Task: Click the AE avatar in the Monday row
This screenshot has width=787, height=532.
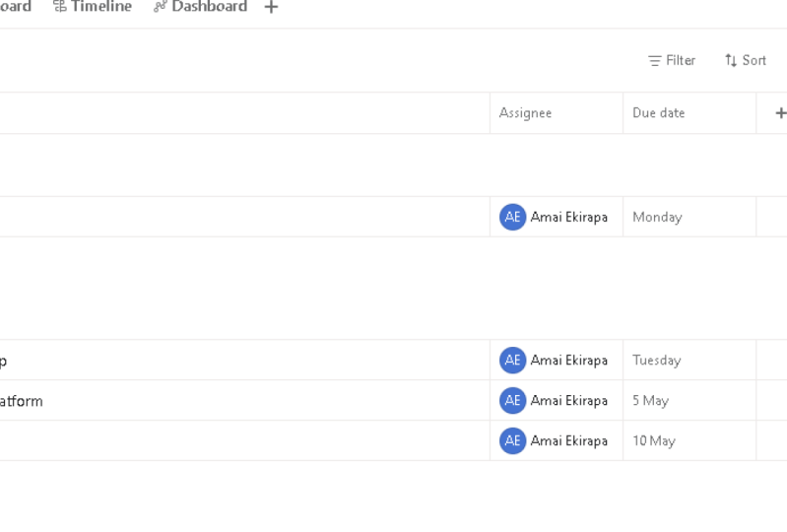Action: pyautogui.click(x=512, y=217)
